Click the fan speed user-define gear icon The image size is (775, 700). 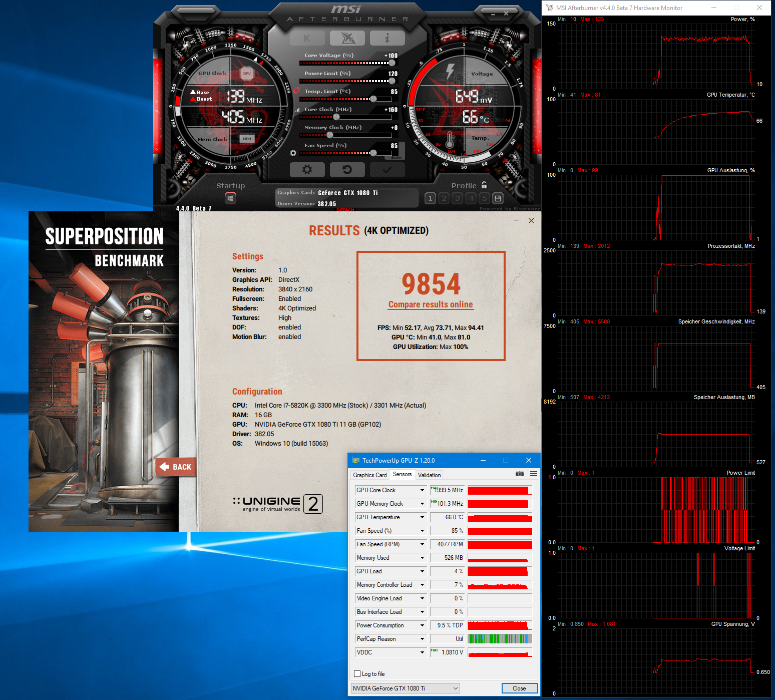pyautogui.click(x=293, y=153)
